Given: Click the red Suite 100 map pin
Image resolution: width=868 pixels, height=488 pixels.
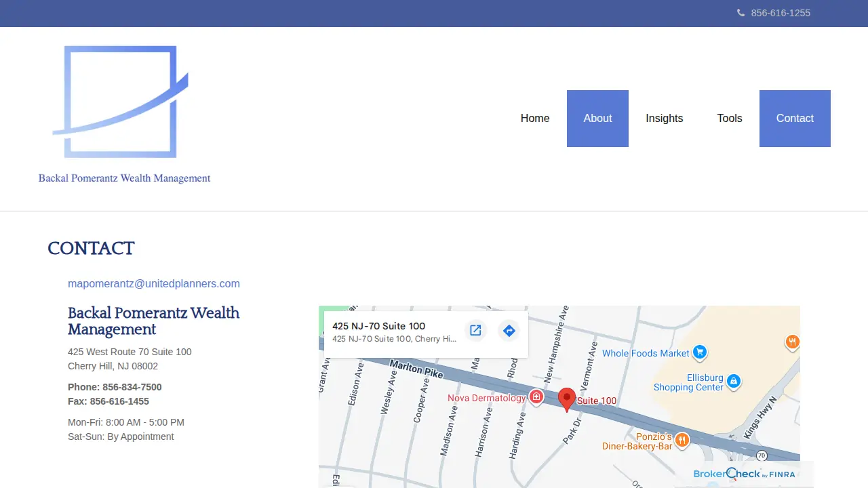Looking at the screenshot, I should 567,400.
